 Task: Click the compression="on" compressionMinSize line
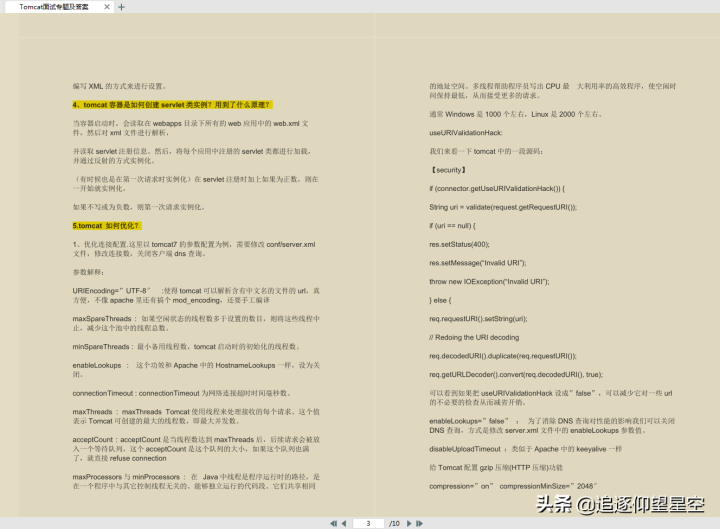click(513, 486)
